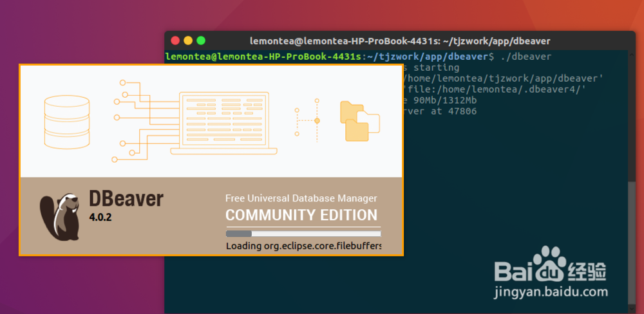Click the folders illustration on splash screen
Viewport: 644px width, 314px height.
coord(360,121)
